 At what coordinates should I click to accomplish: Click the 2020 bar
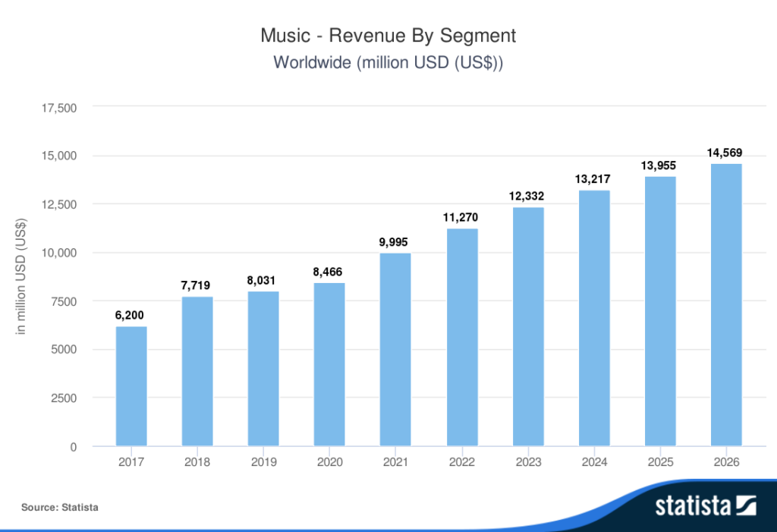[329, 364]
